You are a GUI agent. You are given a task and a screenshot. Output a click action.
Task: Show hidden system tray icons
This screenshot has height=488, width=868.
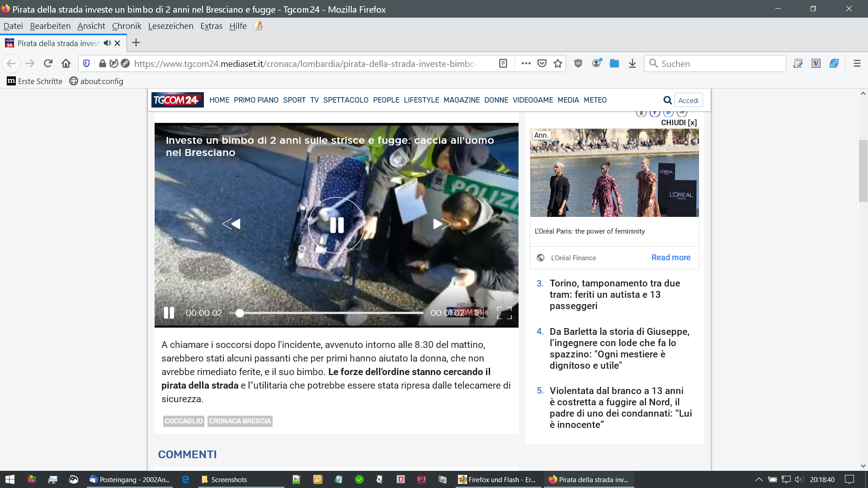click(759, 479)
